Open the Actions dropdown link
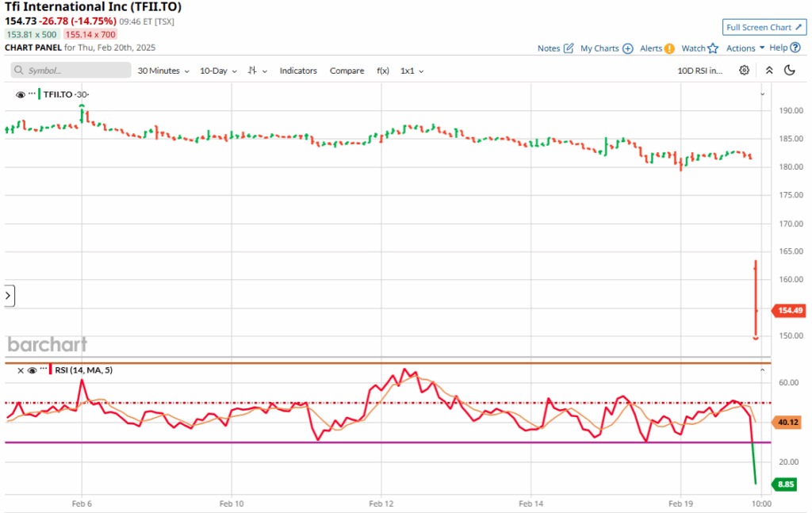812x513 pixels. click(x=745, y=48)
